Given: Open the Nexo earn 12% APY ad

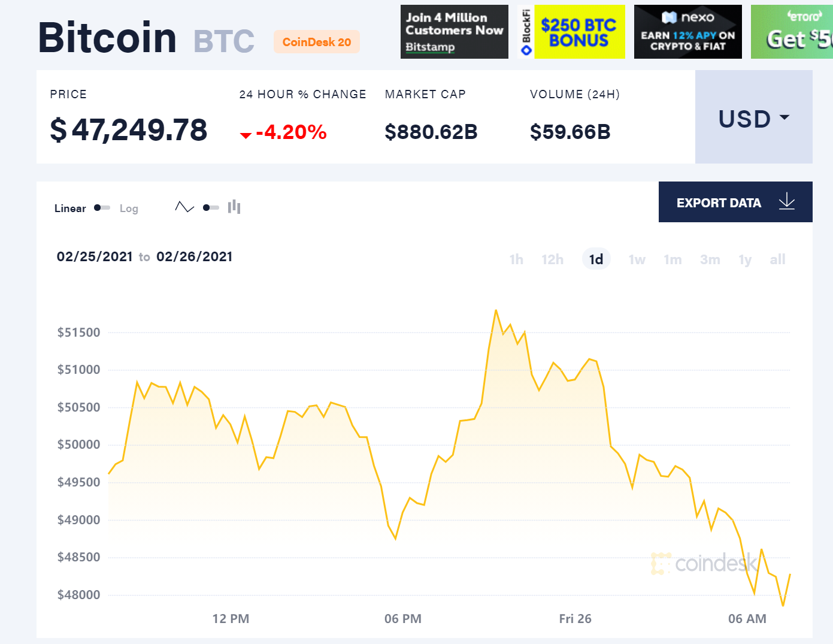Looking at the screenshot, I should tap(687, 32).
